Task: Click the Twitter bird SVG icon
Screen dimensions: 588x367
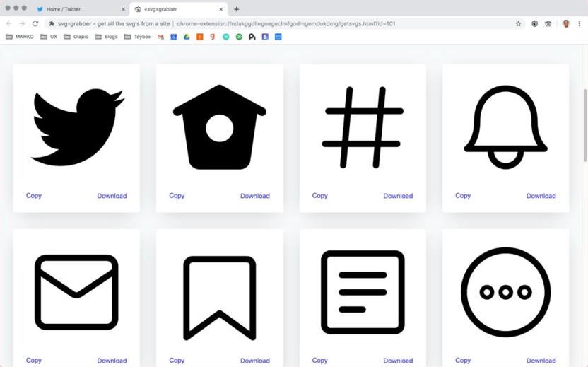Action: pyautogui.click(x=76, y=127)
